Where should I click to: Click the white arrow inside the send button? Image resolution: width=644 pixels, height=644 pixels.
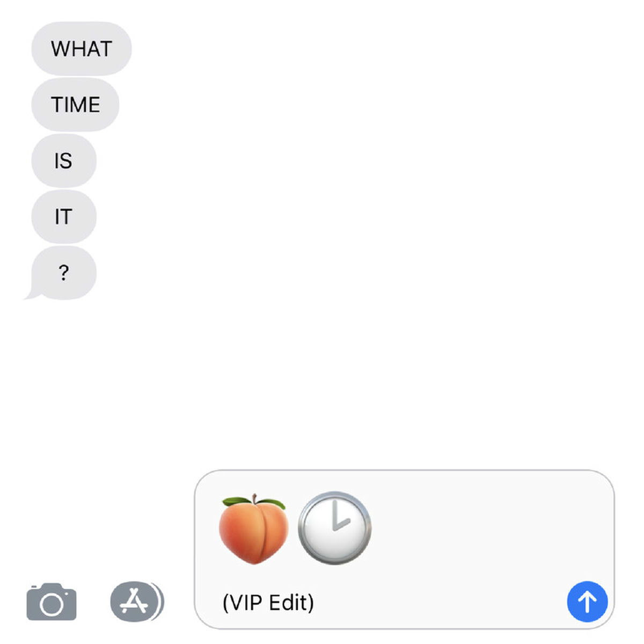tap(587, 602)
